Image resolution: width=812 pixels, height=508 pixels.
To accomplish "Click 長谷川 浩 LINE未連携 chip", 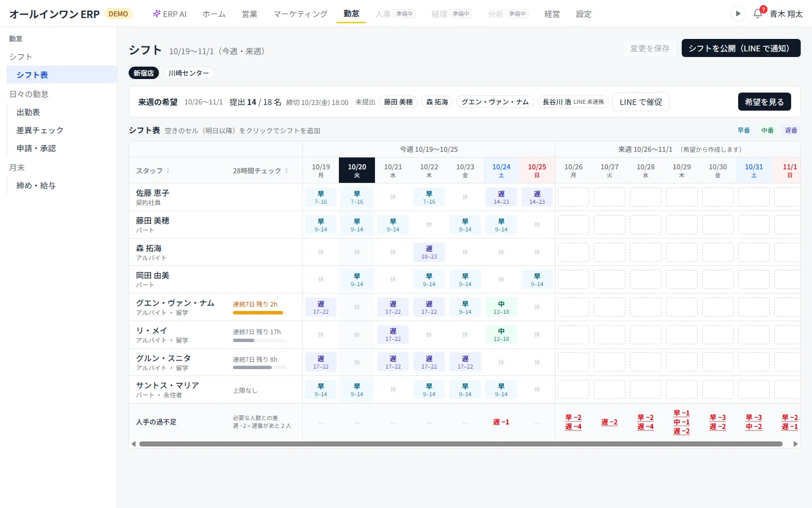I will [x=573, y=102].
